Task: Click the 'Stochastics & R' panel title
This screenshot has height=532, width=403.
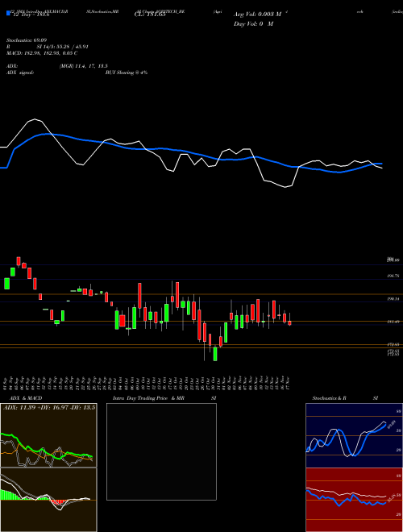Action: pyautogui.click(x=330, y=398)
